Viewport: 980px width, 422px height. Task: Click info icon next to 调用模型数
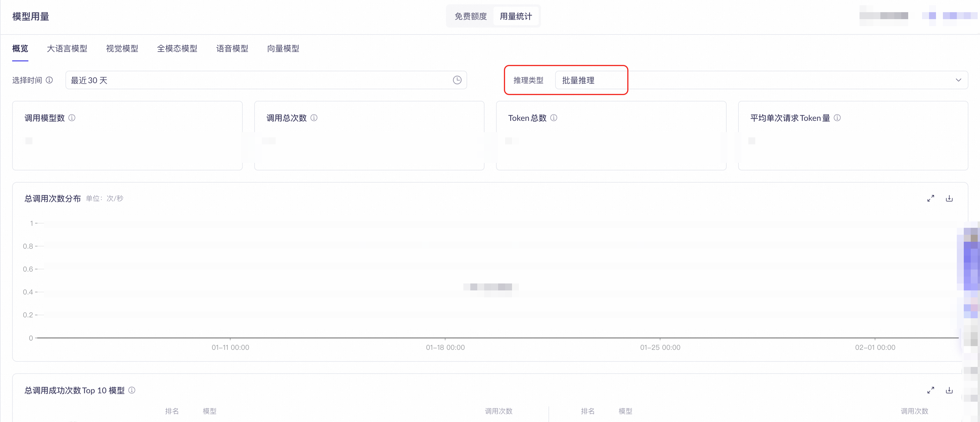click(72, 118)
